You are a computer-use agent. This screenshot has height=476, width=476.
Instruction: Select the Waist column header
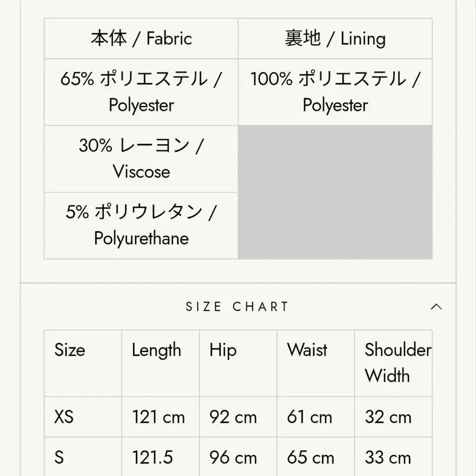click(x=307, y=350)
